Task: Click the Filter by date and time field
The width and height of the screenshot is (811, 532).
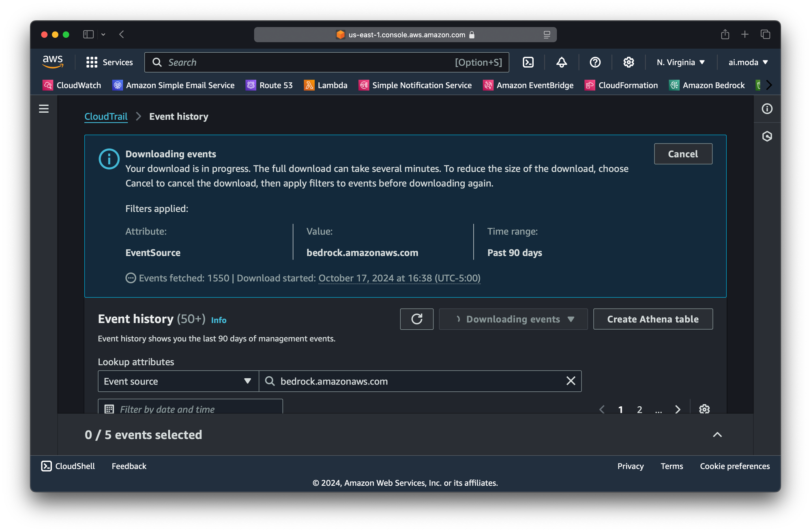Action: coord(190,409)
